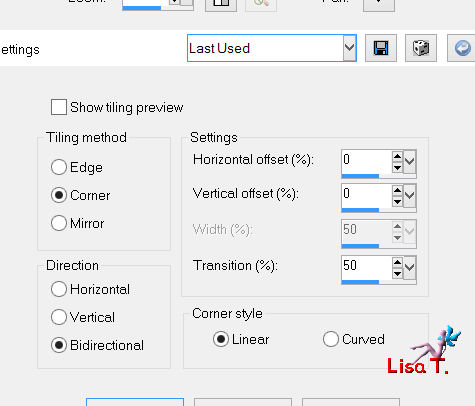475x406 pixels.
Task: Decrease Transition value with down arrow
Action: [397, 274]
